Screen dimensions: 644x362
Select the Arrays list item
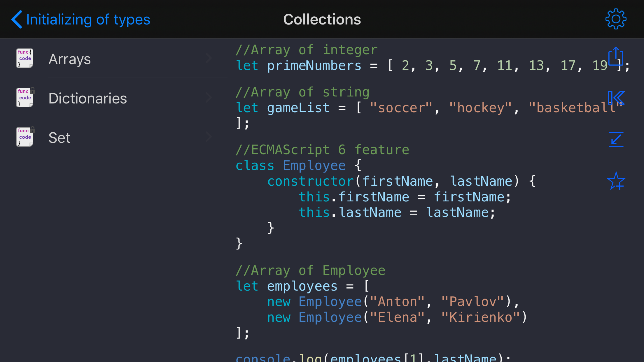pyautogui.click(x=69, y=59)
